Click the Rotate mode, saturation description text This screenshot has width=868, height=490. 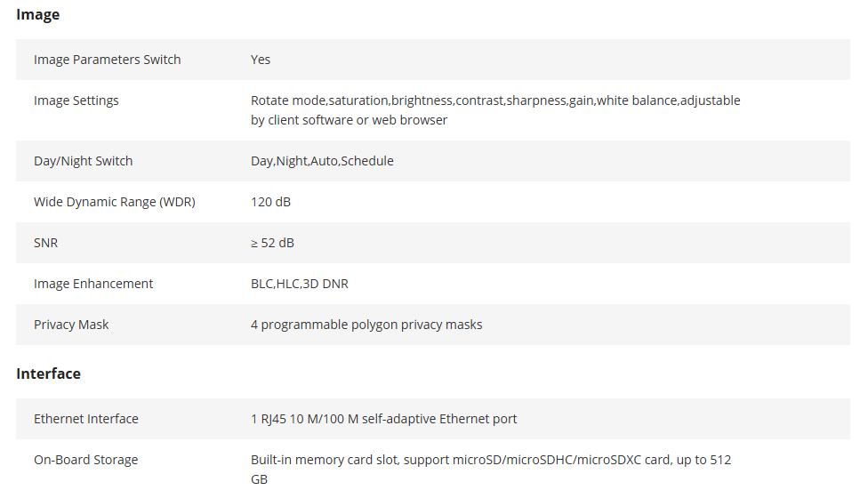(495, 110)
